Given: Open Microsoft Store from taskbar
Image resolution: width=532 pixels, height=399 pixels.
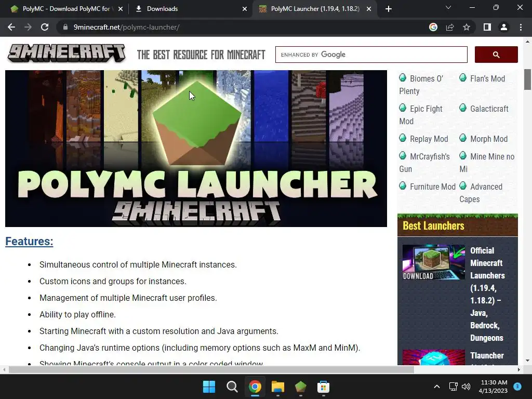Looking at the screenshot, I should tap(323, 387).
